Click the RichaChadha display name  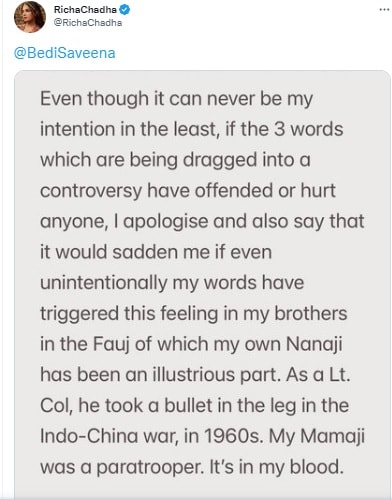pyautogui.click(x=85, y=10)
